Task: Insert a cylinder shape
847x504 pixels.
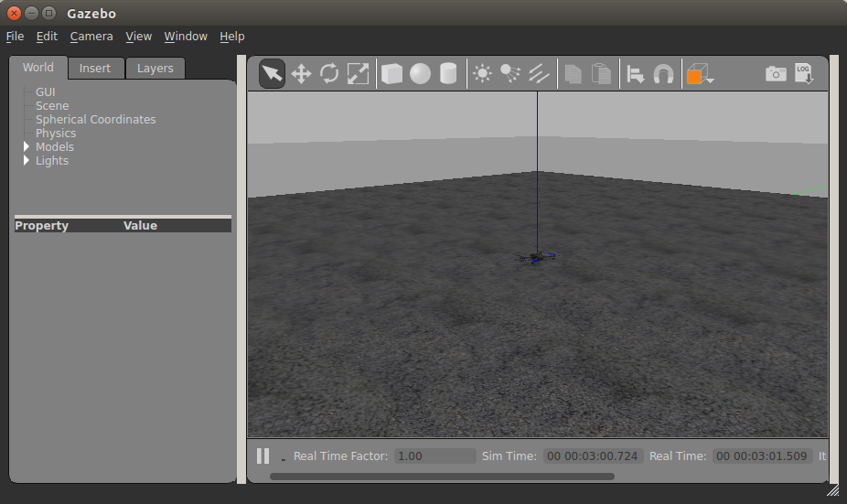Action: click(x=448, y=73)
